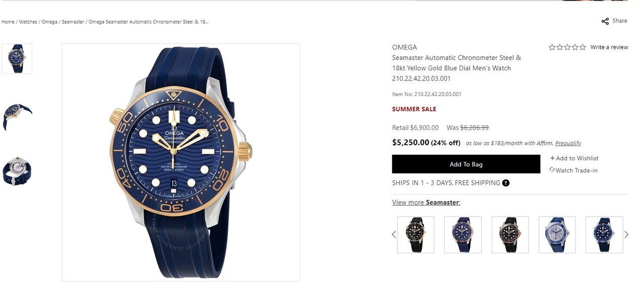Follow the View more Seamaster link

tap(426, 203)
